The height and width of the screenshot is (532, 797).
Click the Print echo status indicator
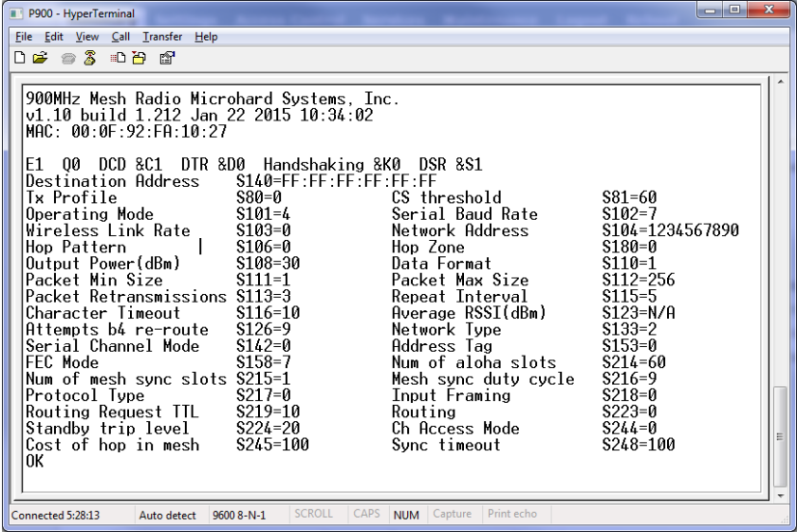(x=511, y=514)
